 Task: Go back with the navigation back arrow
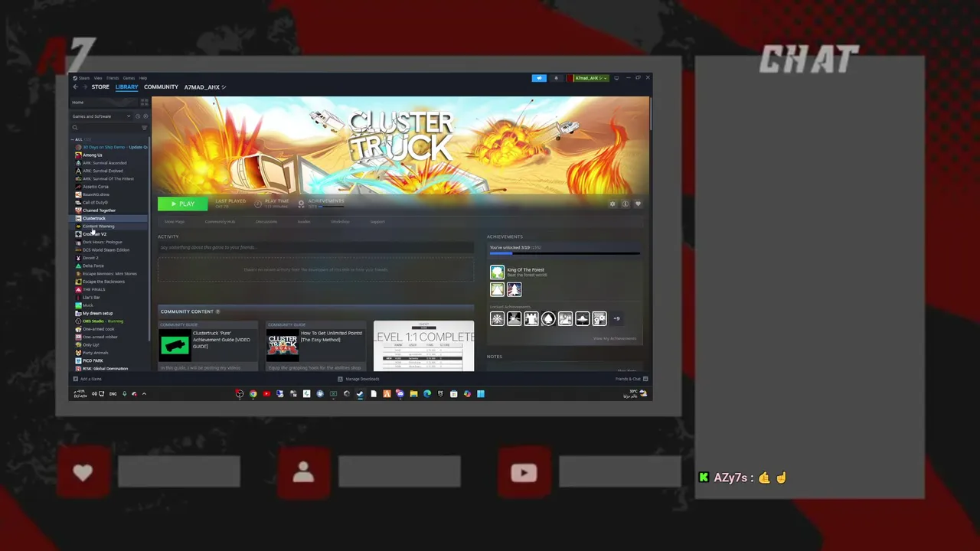point(75,87)
